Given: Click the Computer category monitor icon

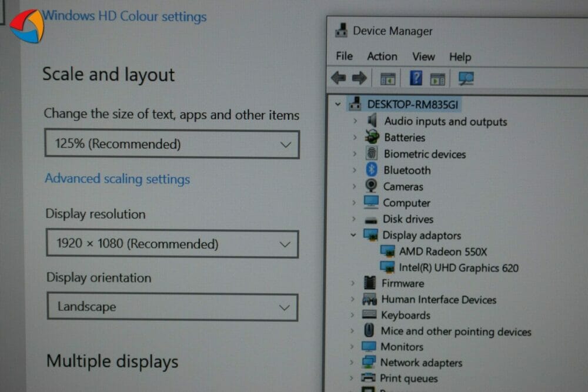Looking at the screenshot, I should 371,202.
